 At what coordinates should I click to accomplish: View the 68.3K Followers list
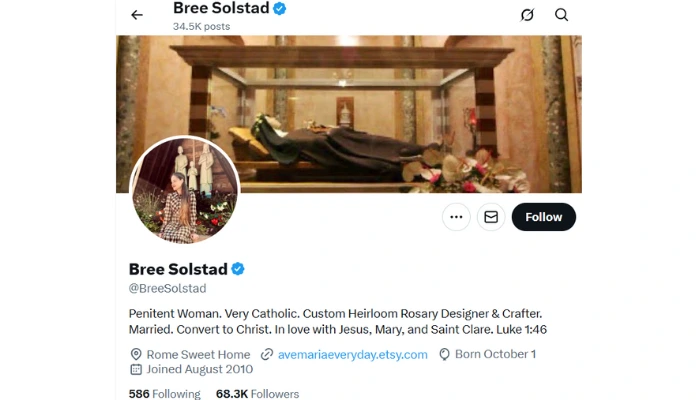point(258,394)
